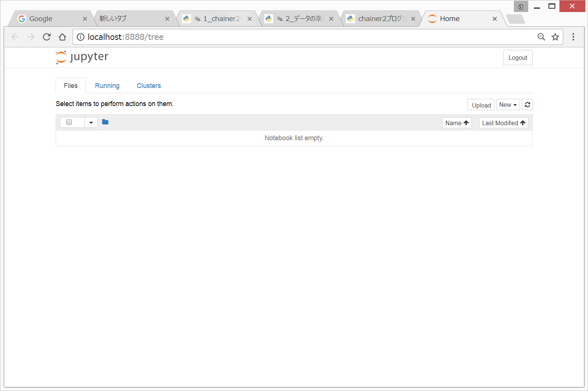Viewport: 588px width, 391px height.
Task: View site information icon
Action: [80, 37]
